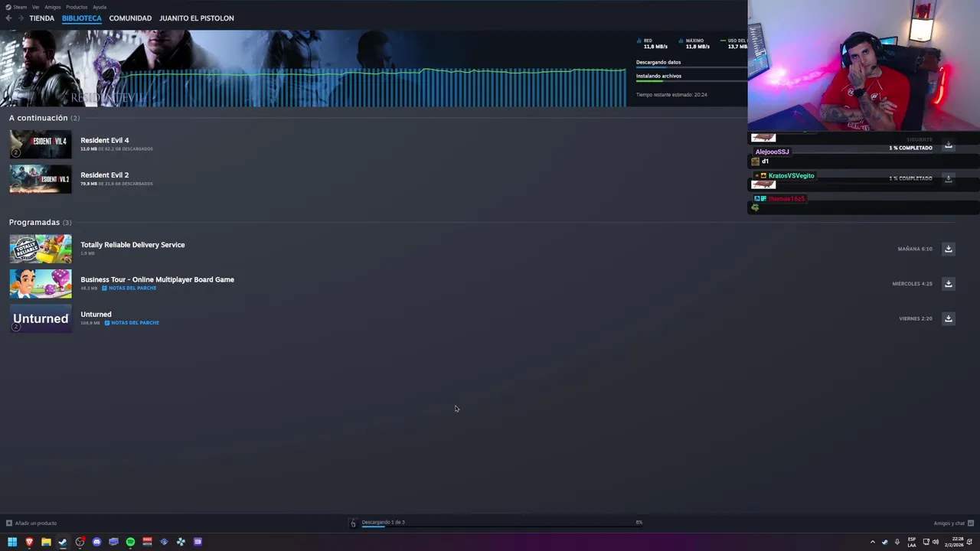The image size is (980, 551).
Task: Click 'VIERNES 2:20' scheduled time
Action: coord(916,318)
